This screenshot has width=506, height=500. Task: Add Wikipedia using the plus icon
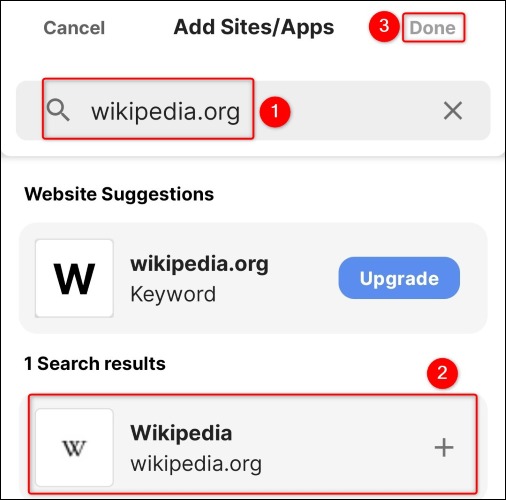coord(444,448)
